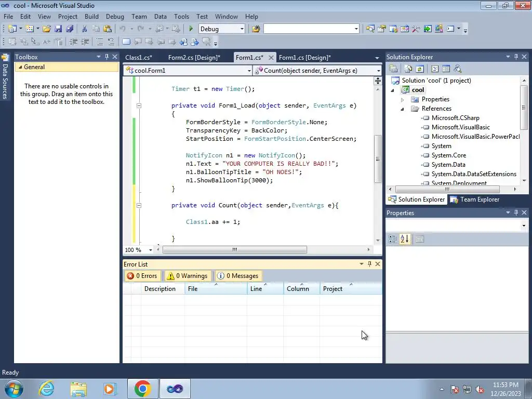Toggle the 0 Messages filter
532x399 pixels.
tap(238, 276)
